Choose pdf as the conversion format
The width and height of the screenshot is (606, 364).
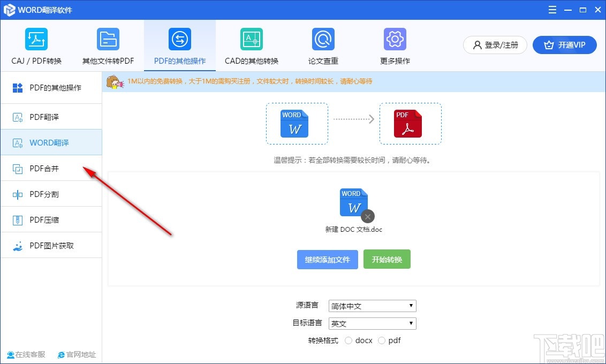click(382, 340)
